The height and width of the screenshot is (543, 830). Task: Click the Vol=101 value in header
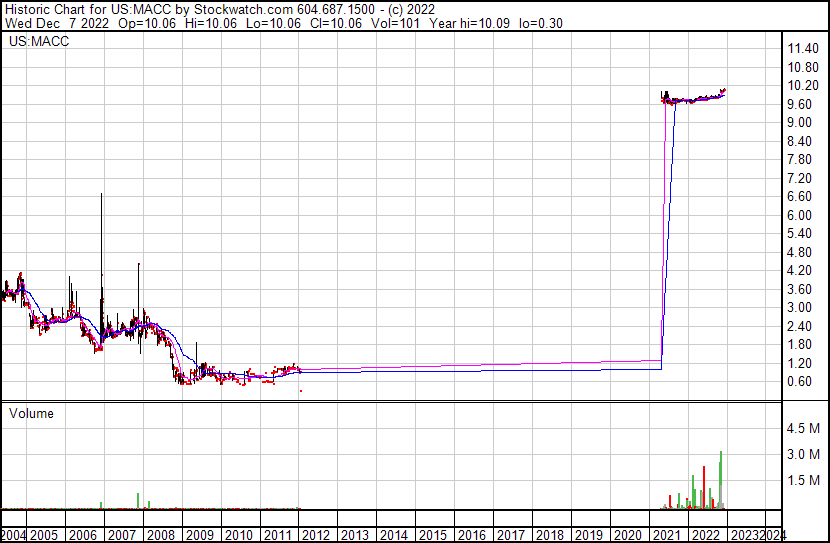pyautogui.click(x=395, y=23)
